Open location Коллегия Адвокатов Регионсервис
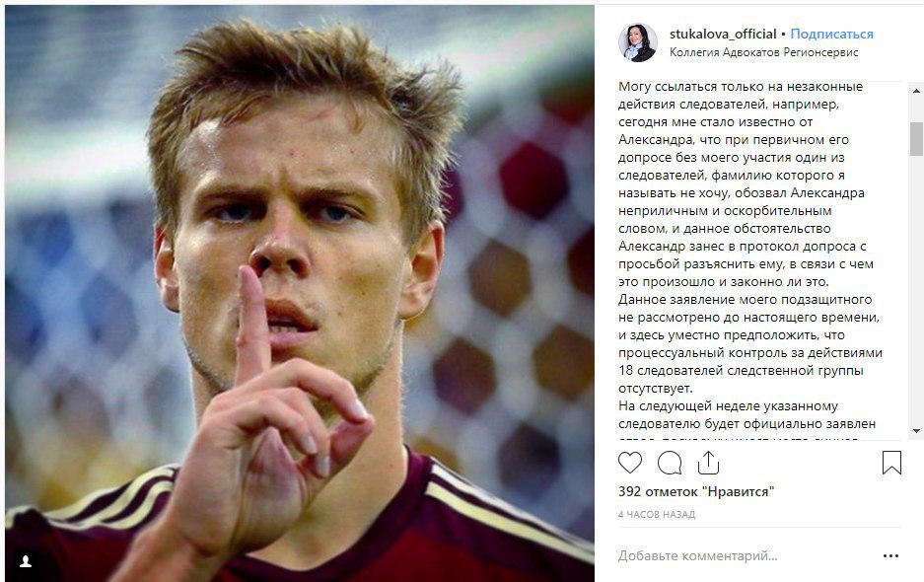Screen dimensions: 924x582 click(x=763, y=52)
